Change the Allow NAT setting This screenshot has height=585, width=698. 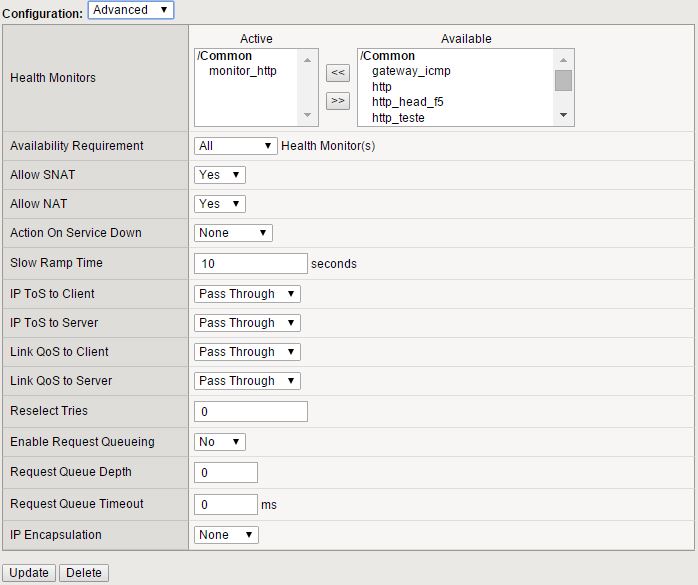click(219, 204)
